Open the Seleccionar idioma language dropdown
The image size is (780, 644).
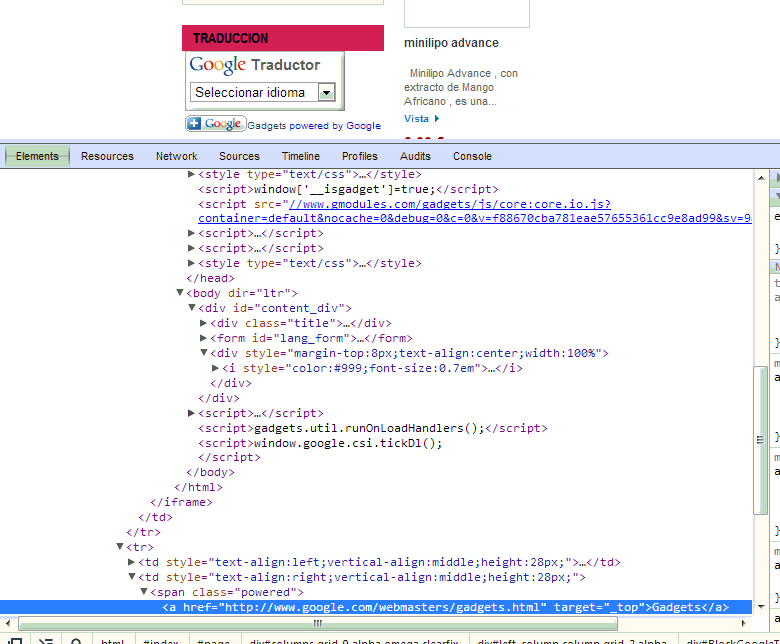(263, 92)
